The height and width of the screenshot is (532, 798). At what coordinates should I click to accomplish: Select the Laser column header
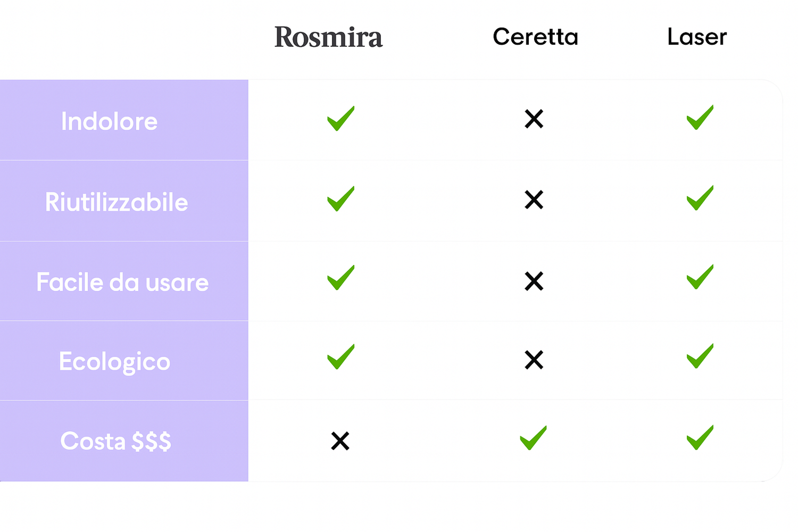click(697, 37)
